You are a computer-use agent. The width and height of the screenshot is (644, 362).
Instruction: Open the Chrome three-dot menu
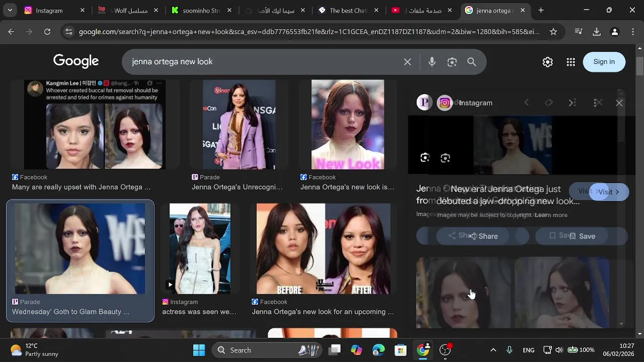632,32
